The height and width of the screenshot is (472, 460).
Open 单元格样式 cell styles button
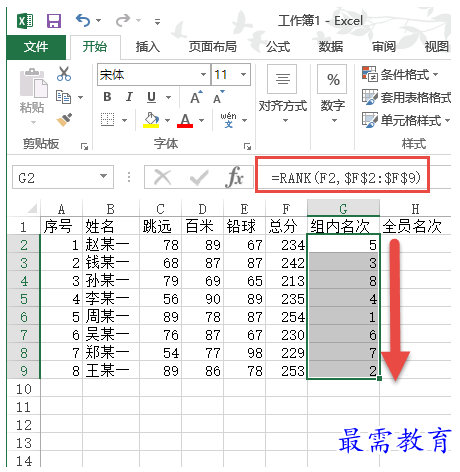click(x=406, y=120)
